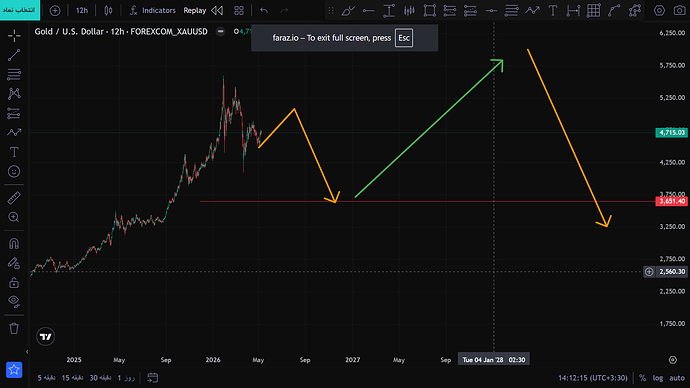The width and height of the screenshot is (690, 388).
Task: Open the Fibonacci tools group in sidebar
Action: tap(14, 74)
